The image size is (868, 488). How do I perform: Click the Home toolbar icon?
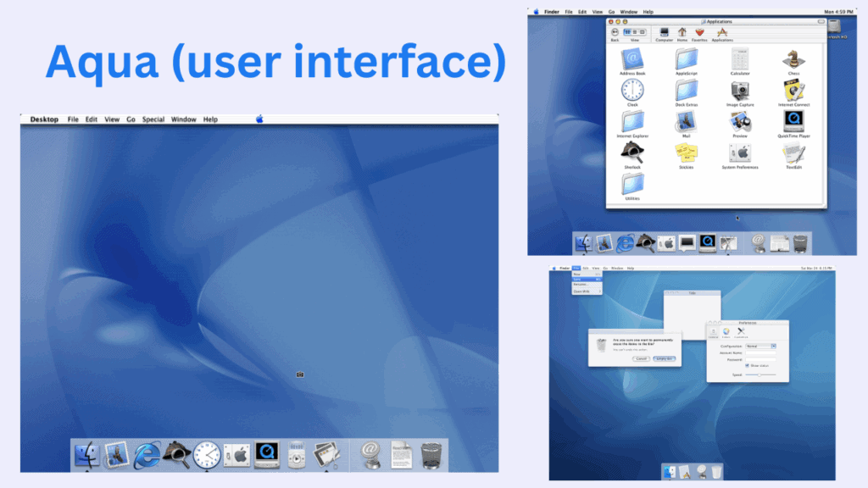click(682, 32)
